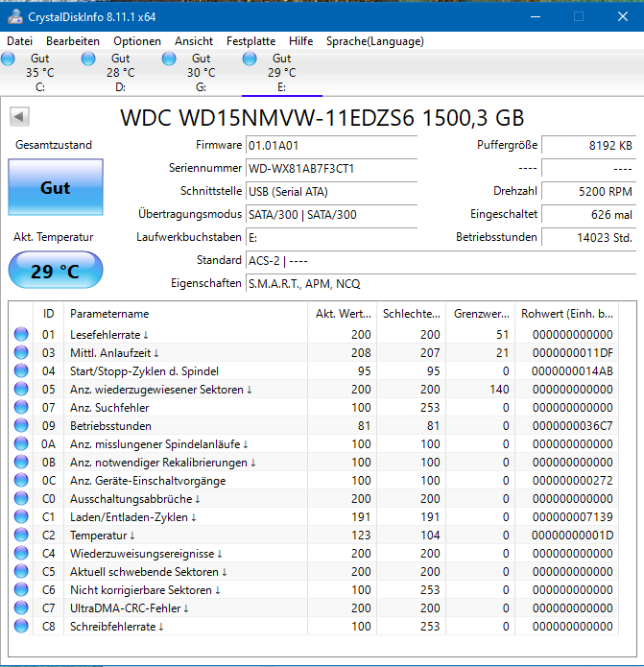Open the Optionen menu
This screenshot has width=644, height=667.
pyautogui.click(x=137, y=41)
